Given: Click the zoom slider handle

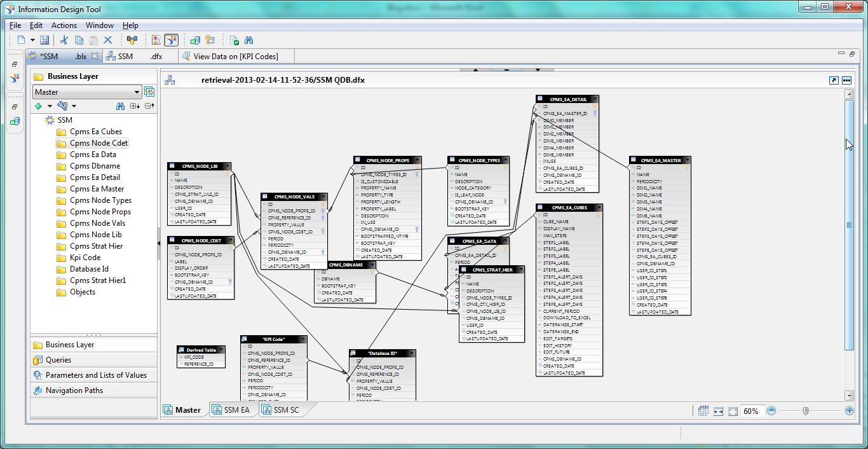Looking at the screenshot, I should click(805, 411).
